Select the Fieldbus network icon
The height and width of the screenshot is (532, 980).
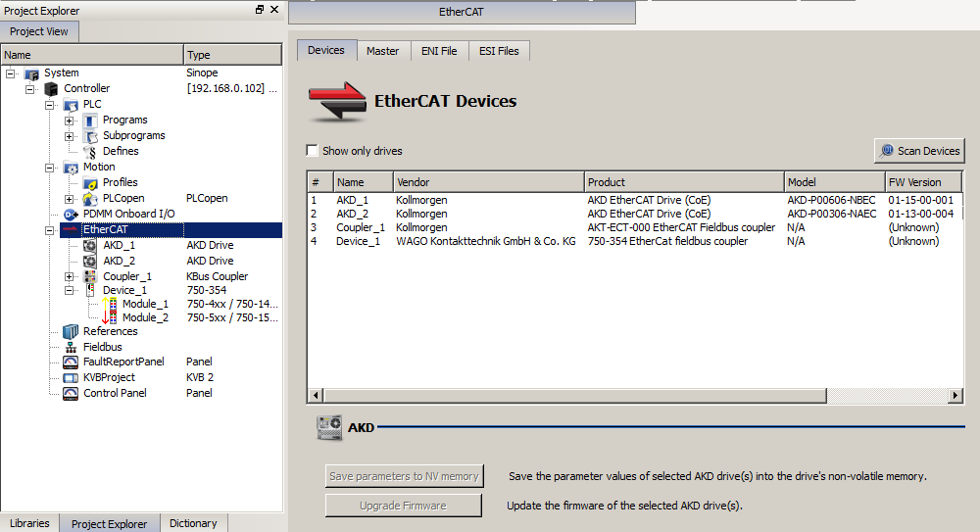[x=71, y=347]
